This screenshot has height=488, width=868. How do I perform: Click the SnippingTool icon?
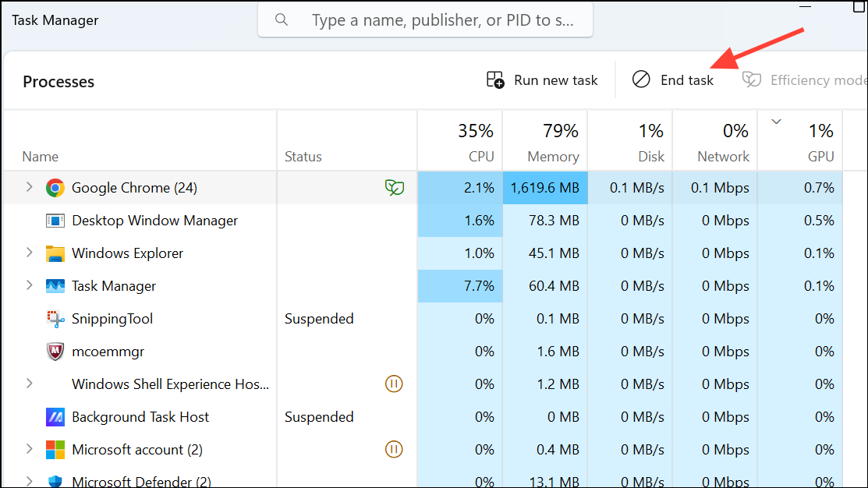55,319
